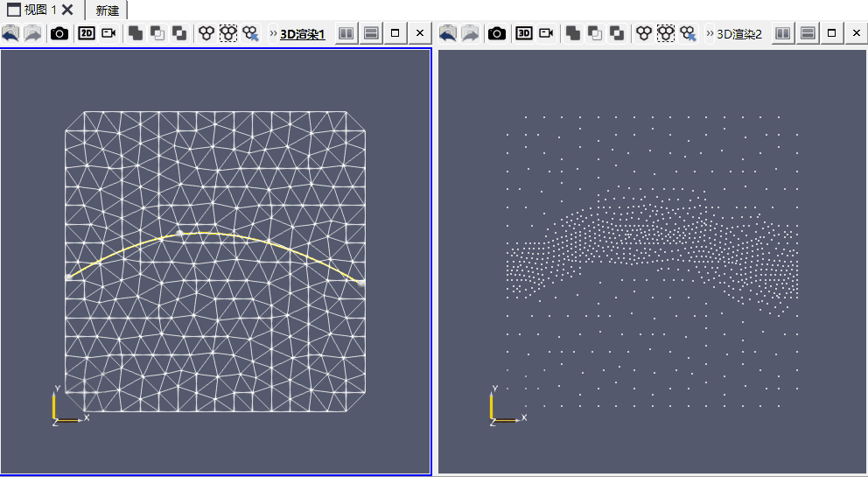Open the 新建 tab
Screen dimensions: 868x477
click(107, 11)
